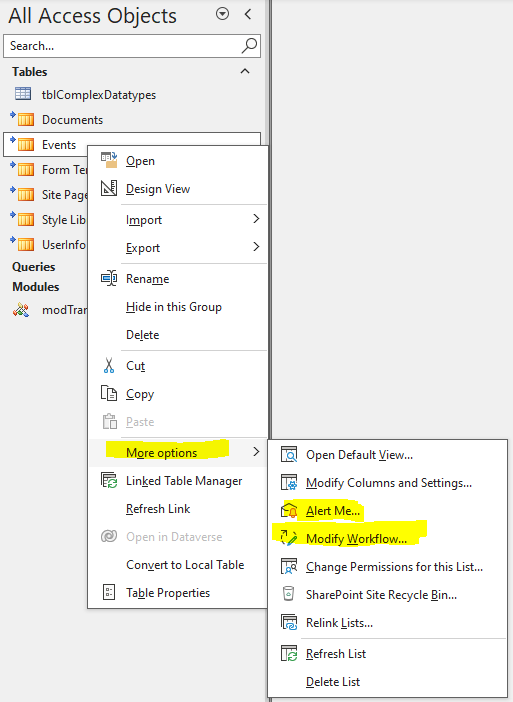The image size is (513, 702).
Task: Click the Change Permissions icon
Action: [x=289, y=566]
